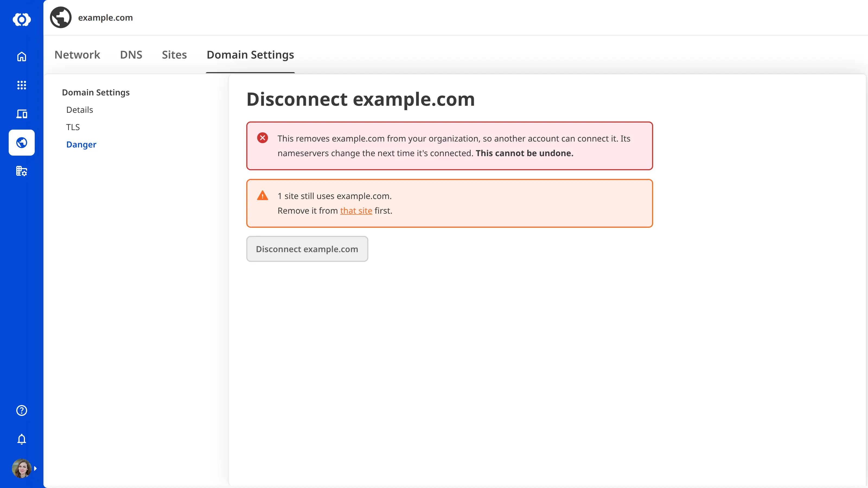Open notifications bell icon
868x488 pixels.
pos(22,439)
